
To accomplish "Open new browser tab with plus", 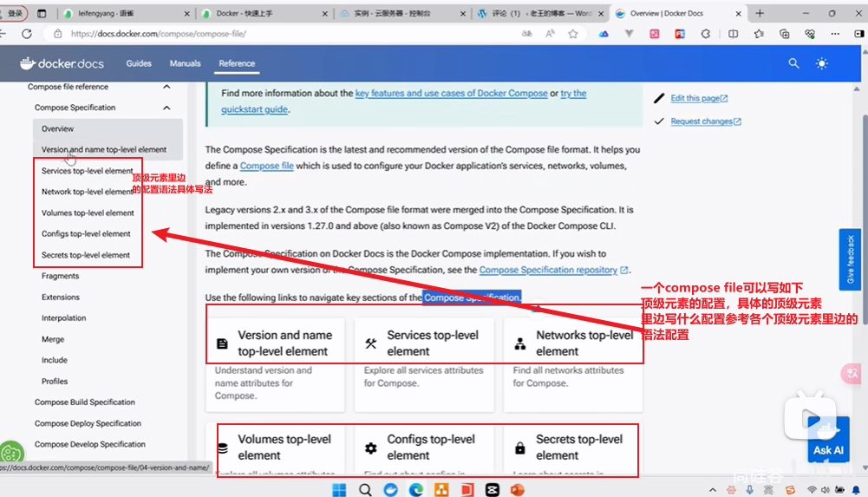I will [x=760, y=13].
